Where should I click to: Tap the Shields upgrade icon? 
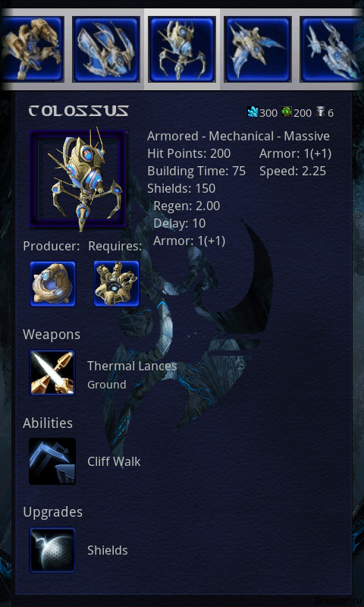pyautogui.click(x=52, y=550)
